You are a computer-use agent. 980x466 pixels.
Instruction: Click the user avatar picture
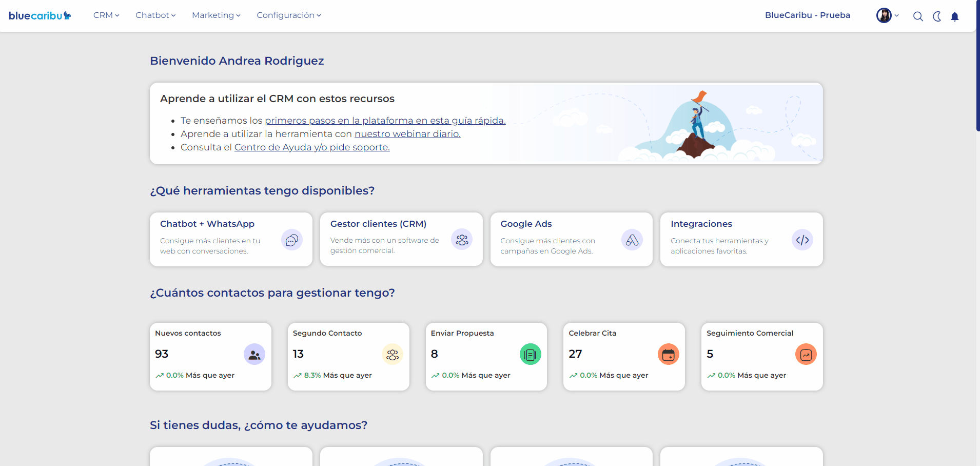pos(884,15)
